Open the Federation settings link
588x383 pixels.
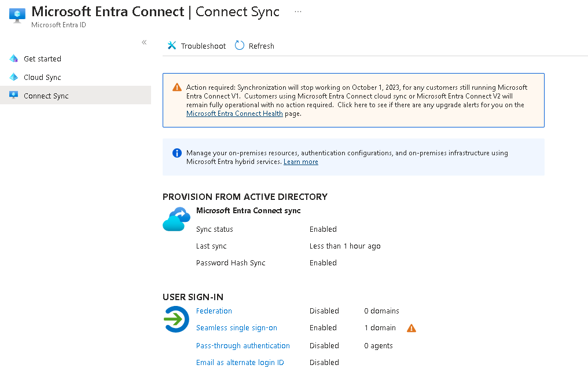click(x=214, y=311)
